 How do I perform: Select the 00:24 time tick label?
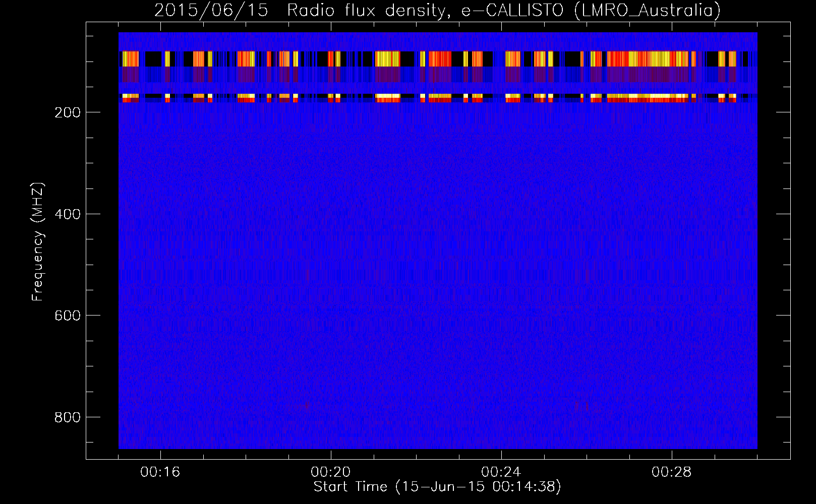(x=501, y=472)
